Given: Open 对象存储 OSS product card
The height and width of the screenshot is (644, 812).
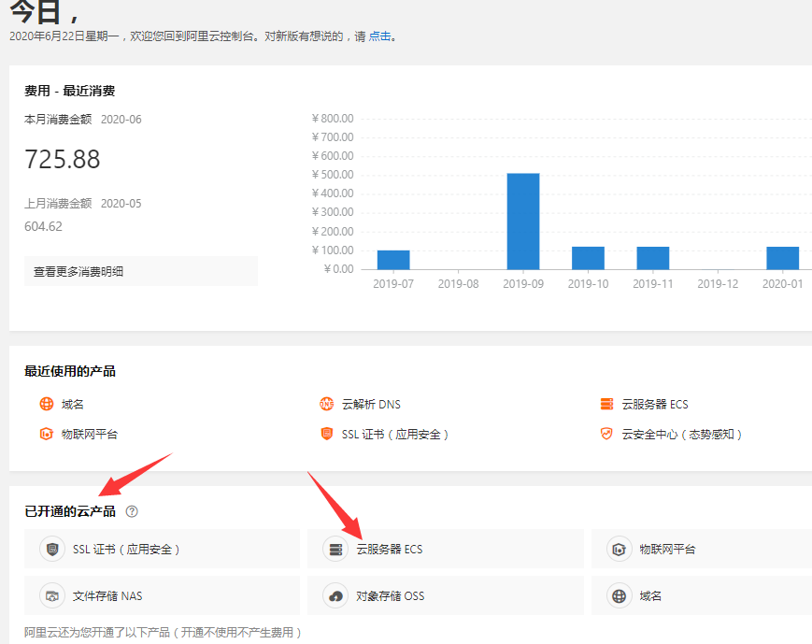Looking at the screenshot, I should (x=446, y=595).
